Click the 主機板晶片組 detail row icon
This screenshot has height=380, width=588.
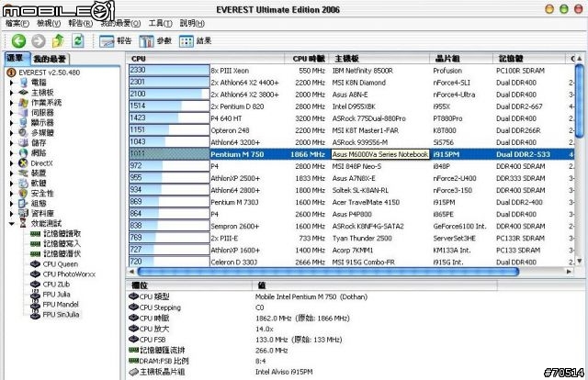133,372
